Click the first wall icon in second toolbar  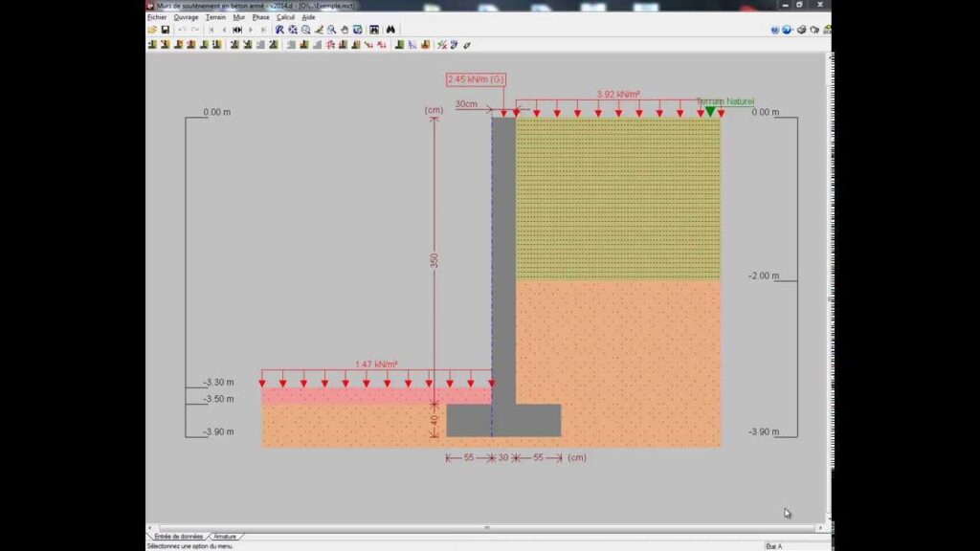(152, 44)
